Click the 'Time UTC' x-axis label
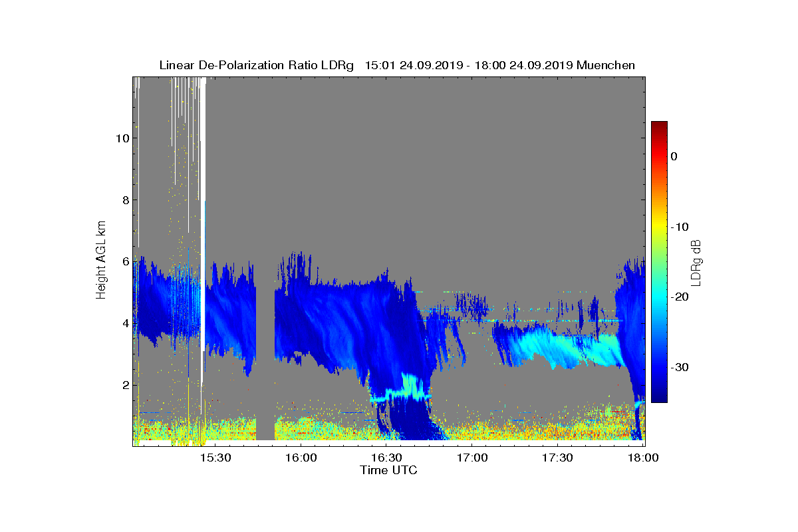This screenshot has width=798, height=532. pyautogui.click(x=389, y=470)
